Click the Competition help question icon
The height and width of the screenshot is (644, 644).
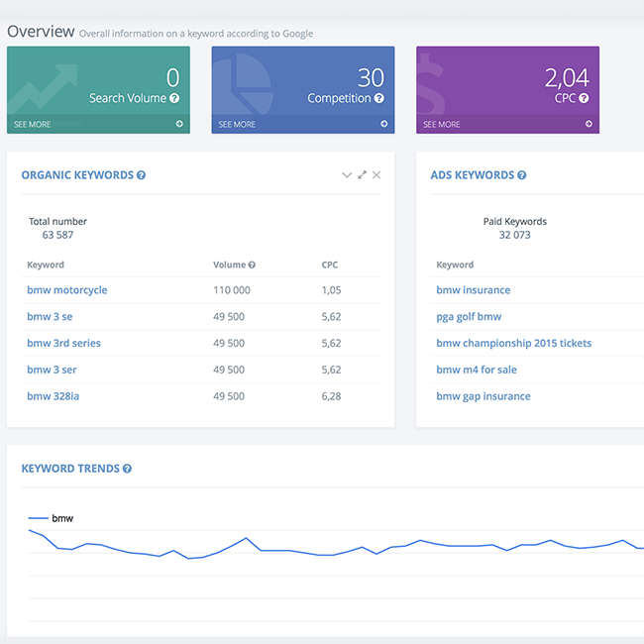(378, 99)
